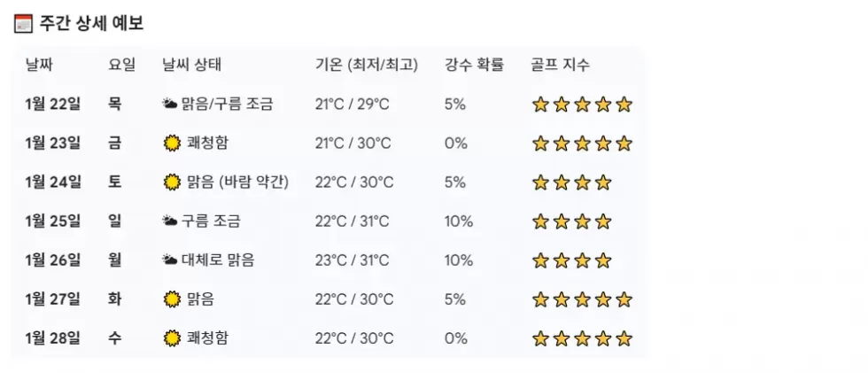This screenshot has width=868, height=373.
Task: Click the calendar icon beside 주간 상세 예보
Action: [24, 24]
